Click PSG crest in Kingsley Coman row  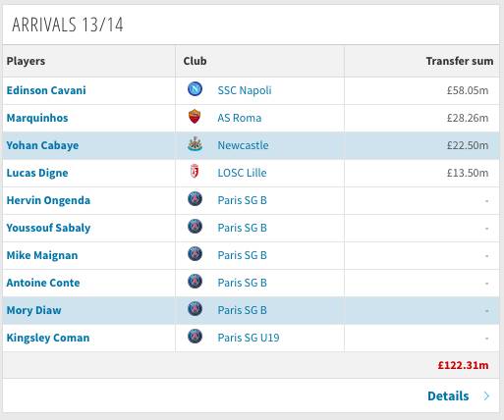coord(195,337)
